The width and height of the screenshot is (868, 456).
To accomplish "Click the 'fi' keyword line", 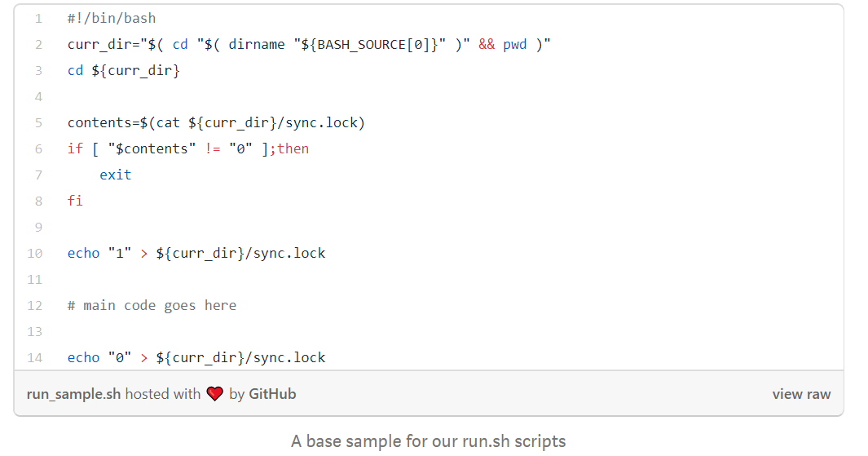I will tap(75, 201).
